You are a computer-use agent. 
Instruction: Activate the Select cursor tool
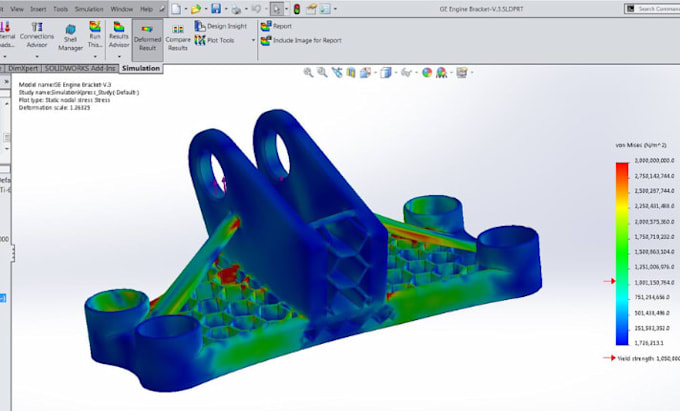(277, 9)
